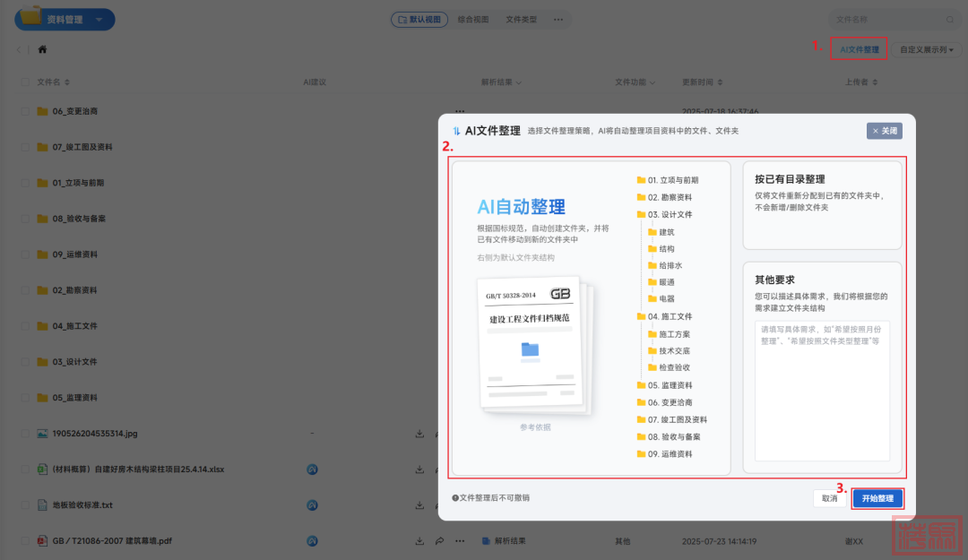Click the search magnifier icon
The height and width of the screenshot is (560, 968).
tap(950, 19)
